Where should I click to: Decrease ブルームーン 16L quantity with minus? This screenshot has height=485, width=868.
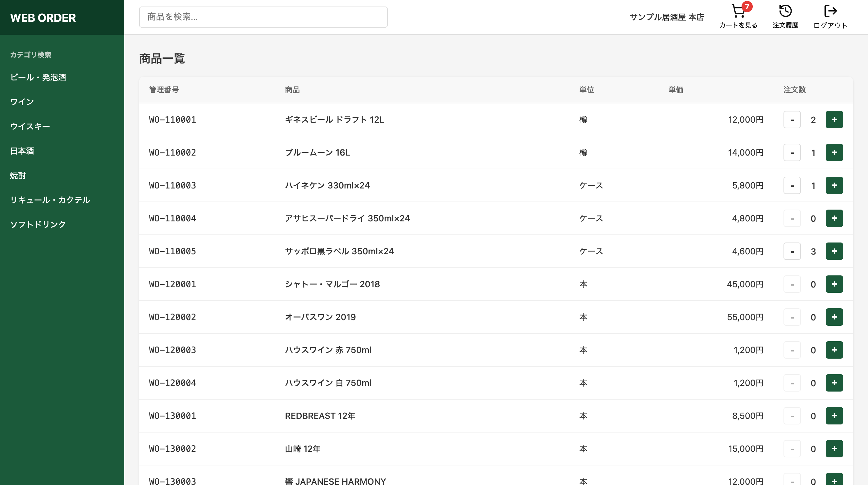click(x=792, y=152)
